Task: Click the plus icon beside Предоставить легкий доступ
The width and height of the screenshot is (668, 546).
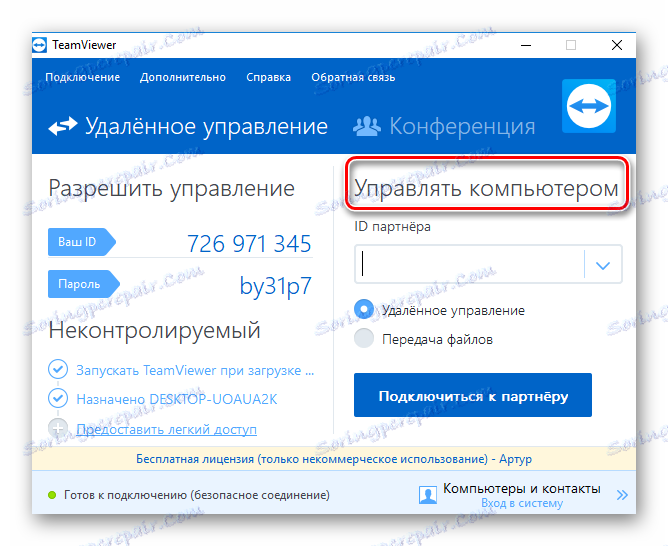Action: click(x=58, y=428)
